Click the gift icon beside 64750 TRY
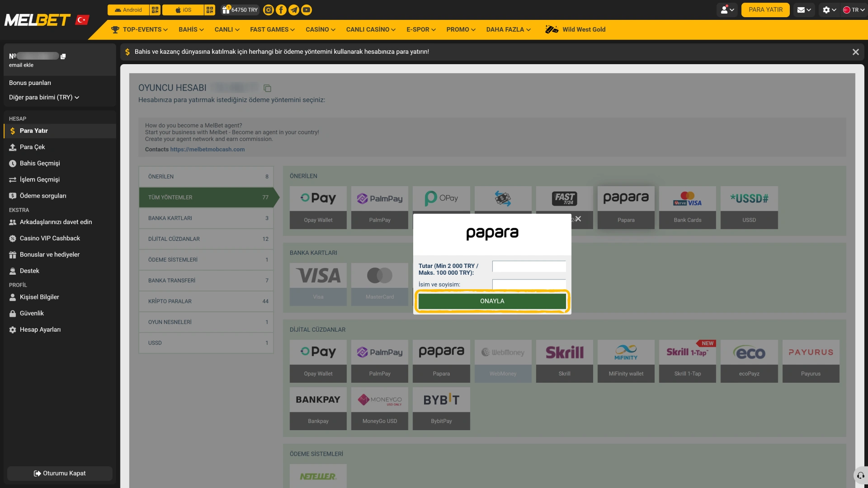This screenshot has width=868, height=488. coord(226,9)
